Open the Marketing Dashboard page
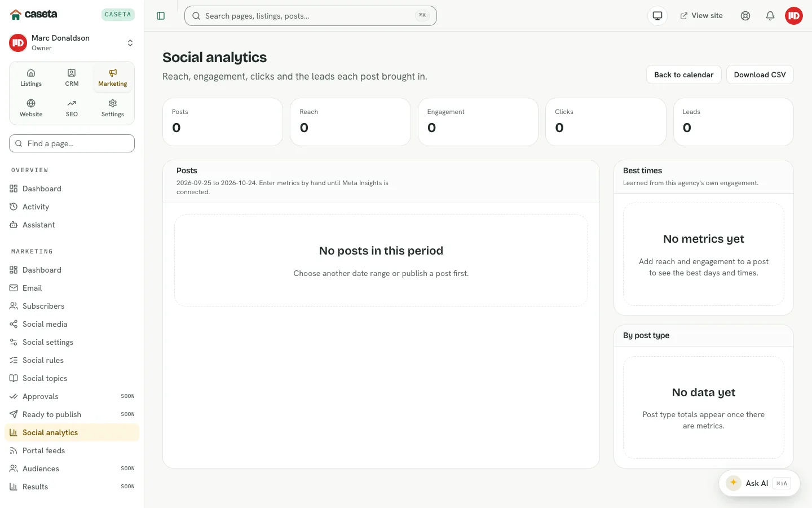Image resolution: width=812 pixels, height=508 pixels. pyautogui.click(x=72, y=270)
